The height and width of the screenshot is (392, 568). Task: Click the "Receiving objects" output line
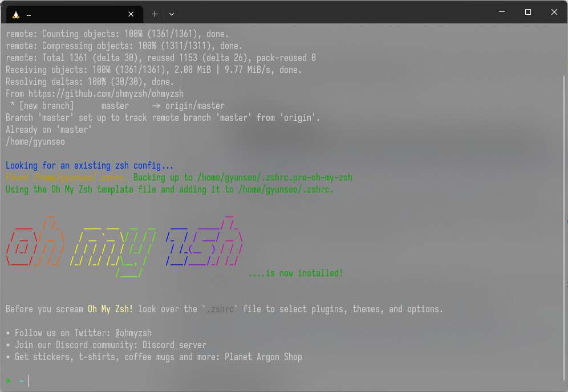[x=153, y=70]
